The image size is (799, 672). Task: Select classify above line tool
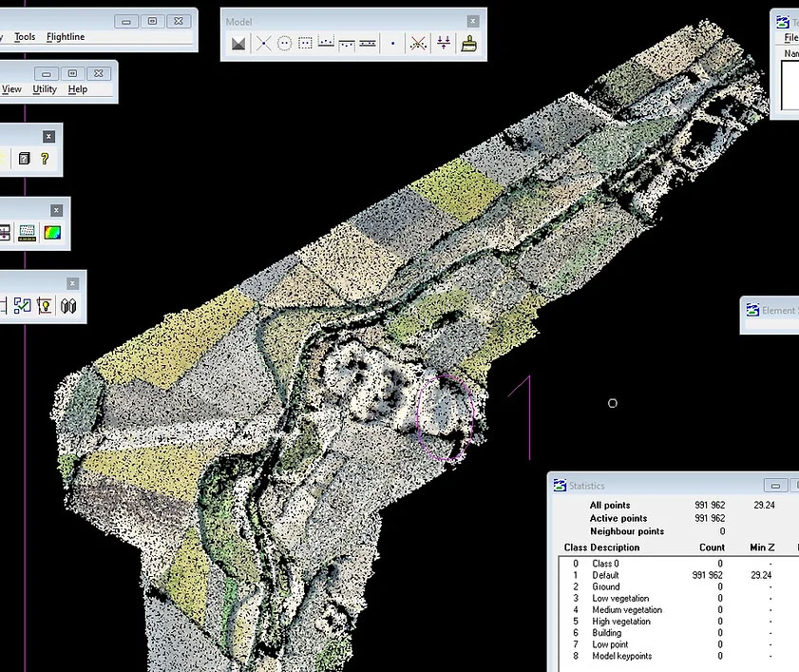[326, 44]
